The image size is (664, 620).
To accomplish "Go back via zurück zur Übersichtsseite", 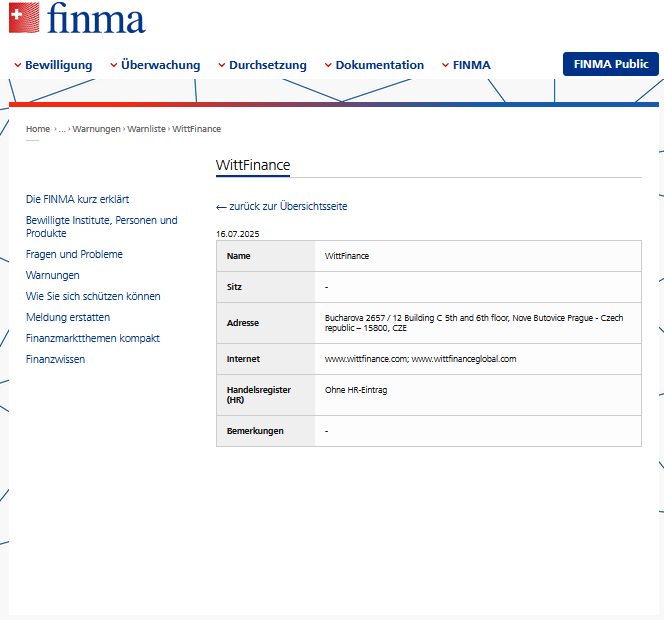I will (282, 206).
